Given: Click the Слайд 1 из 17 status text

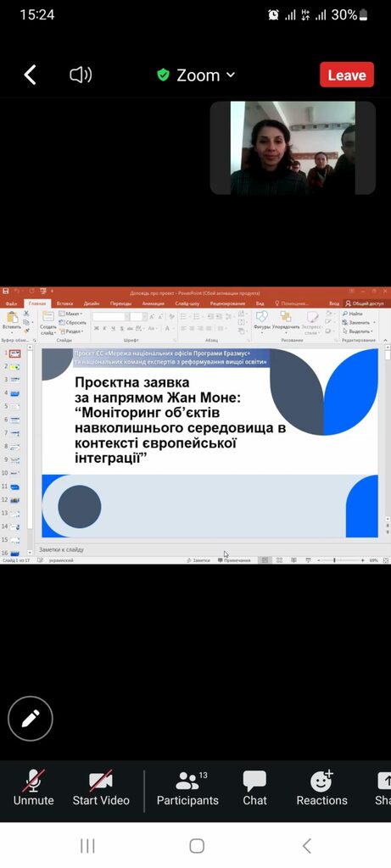Looking at the screenshot, I should tap(16, 560).
